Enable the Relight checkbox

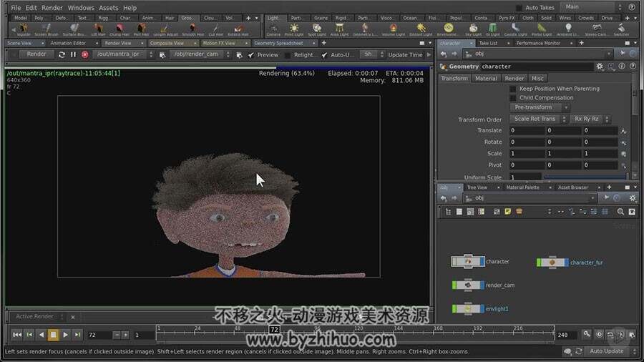(x=288, y=55)
